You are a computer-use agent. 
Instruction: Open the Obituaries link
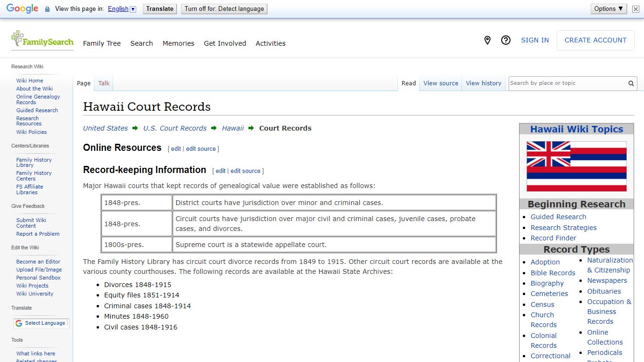[x=604, y=291]
